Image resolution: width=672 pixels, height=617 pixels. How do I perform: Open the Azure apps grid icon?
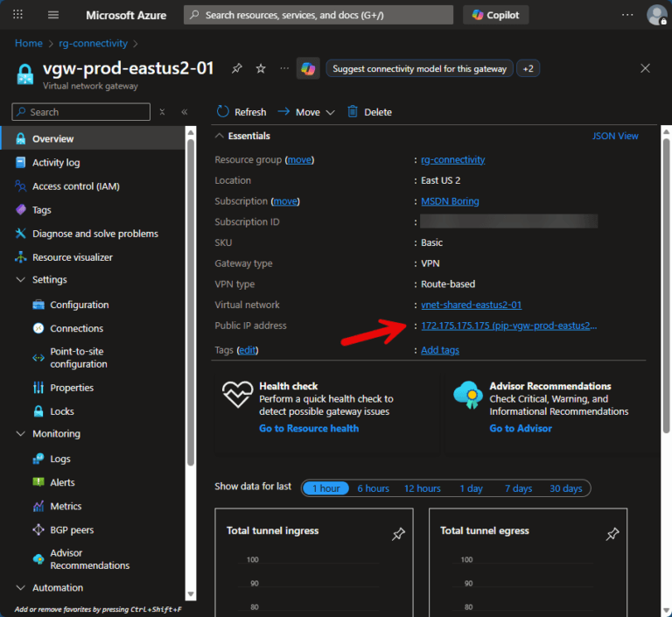(x=17, y=15)
